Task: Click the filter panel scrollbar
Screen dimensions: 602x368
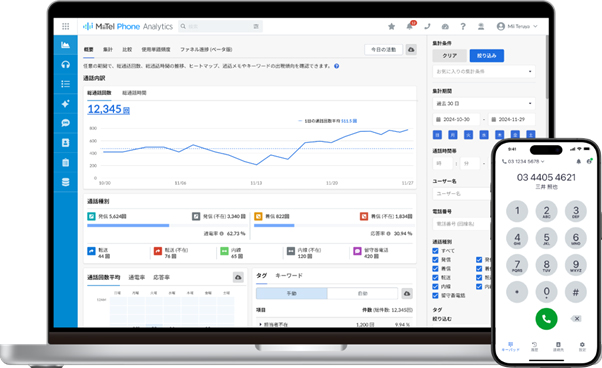Action: tap(546, 67)
